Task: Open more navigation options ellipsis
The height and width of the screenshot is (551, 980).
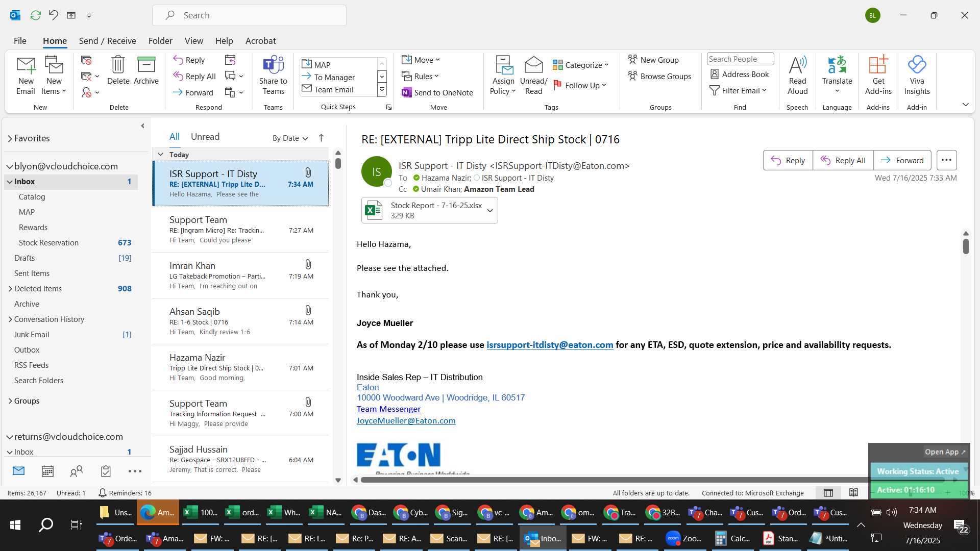Action: pos(135,471)
